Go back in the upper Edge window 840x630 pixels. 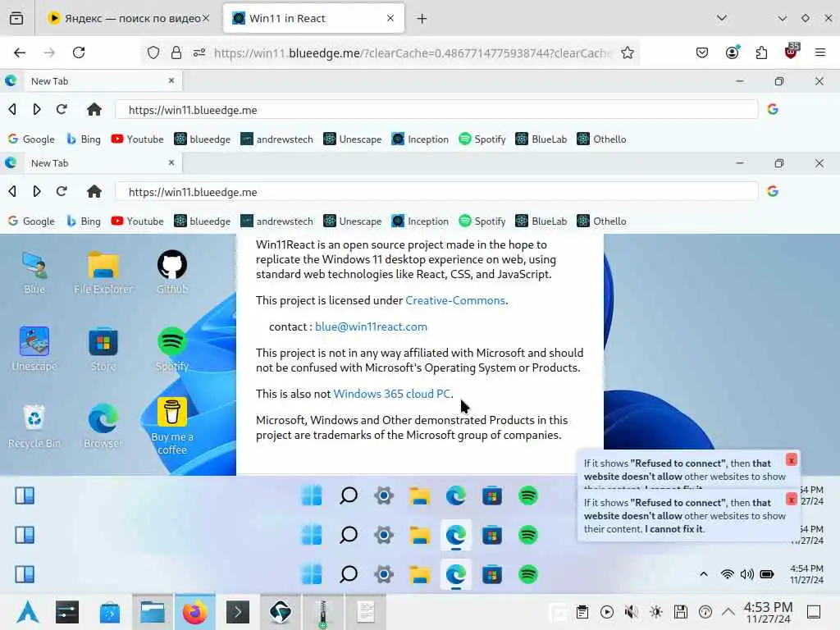click(x=12, y=109)
